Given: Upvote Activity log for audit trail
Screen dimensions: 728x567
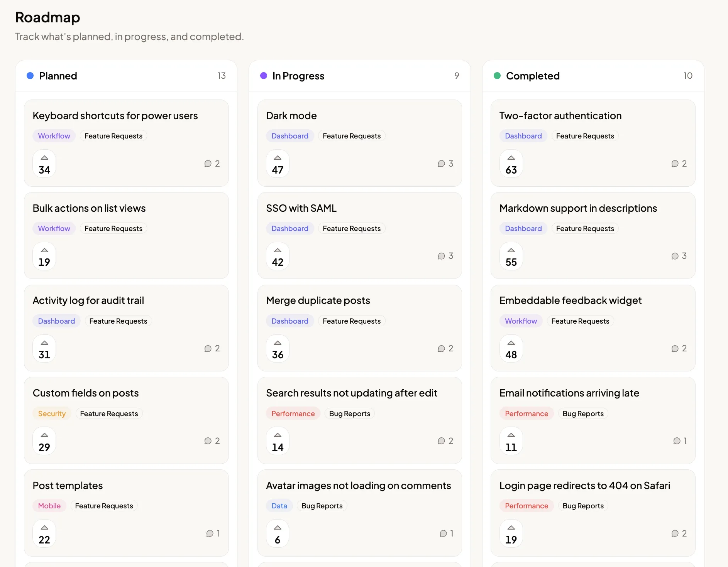Looking at the screenshot, I should pyautogui.click(x=44, y=349).
